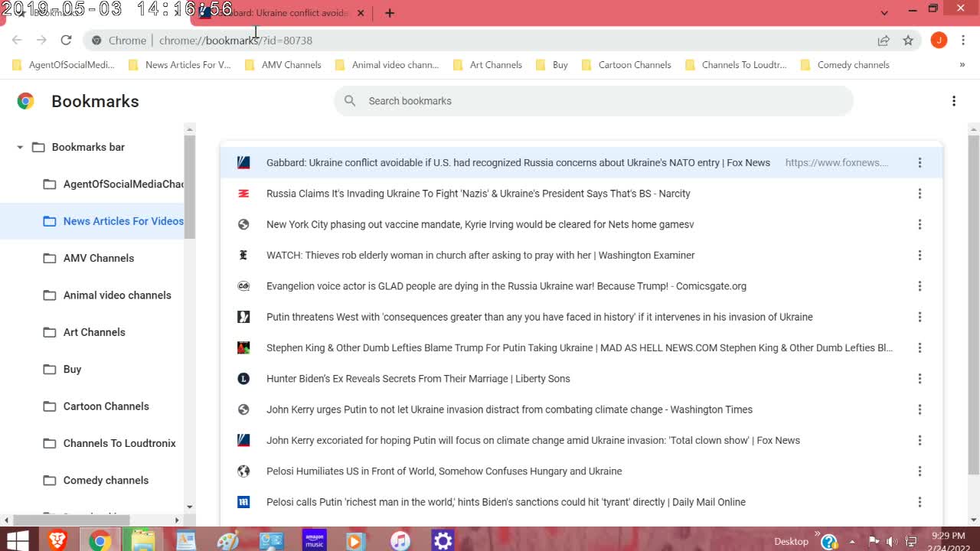Open AMV Channels folder on bookmarks bar
This screenshot has width=980, height=551.
(x=283, y=65)
